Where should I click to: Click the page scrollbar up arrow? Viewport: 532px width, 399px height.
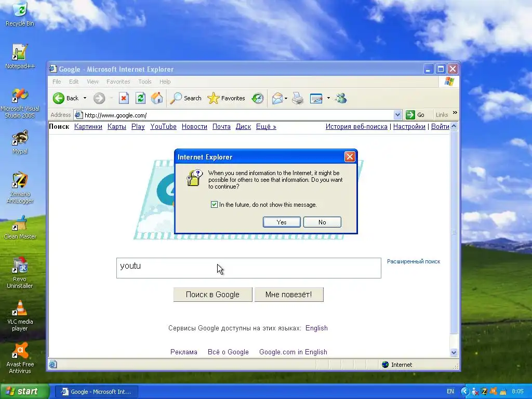tap(454, 127)
